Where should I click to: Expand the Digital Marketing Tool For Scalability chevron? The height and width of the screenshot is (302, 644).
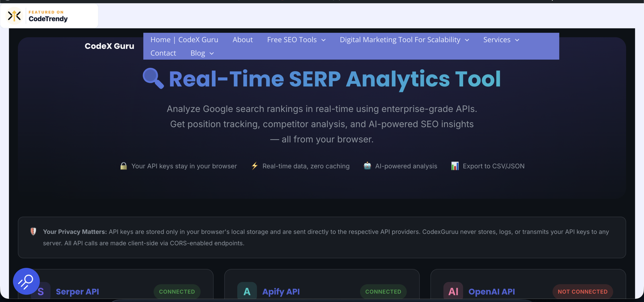point(467,40)
